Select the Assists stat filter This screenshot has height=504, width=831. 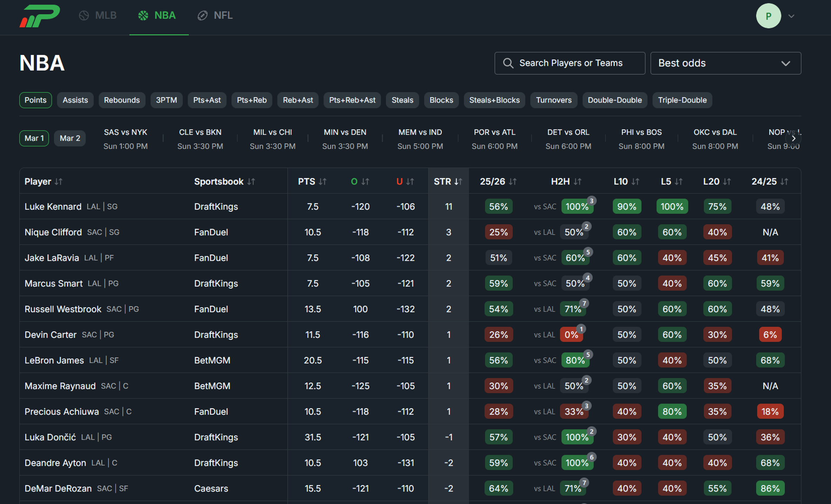coord(75,100)
